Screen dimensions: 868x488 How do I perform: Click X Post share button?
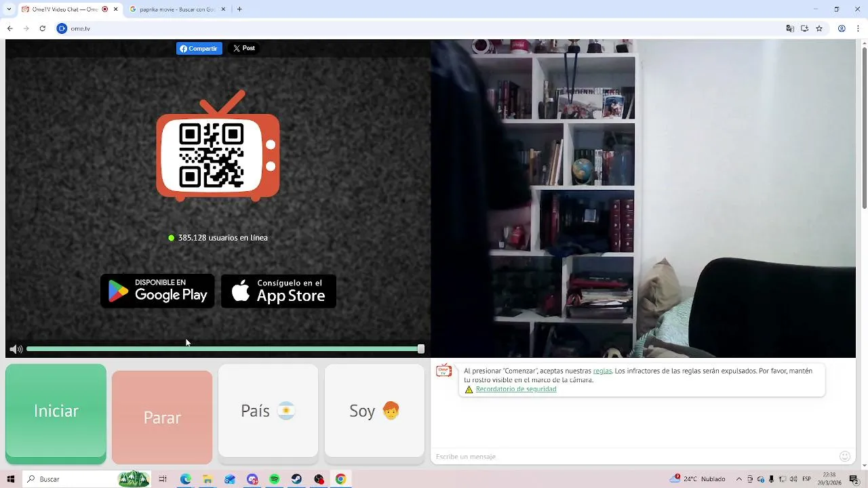(x=244, y=49)
